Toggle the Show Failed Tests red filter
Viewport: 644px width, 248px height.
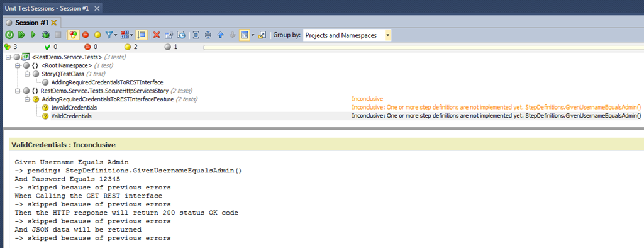(86, 35)
